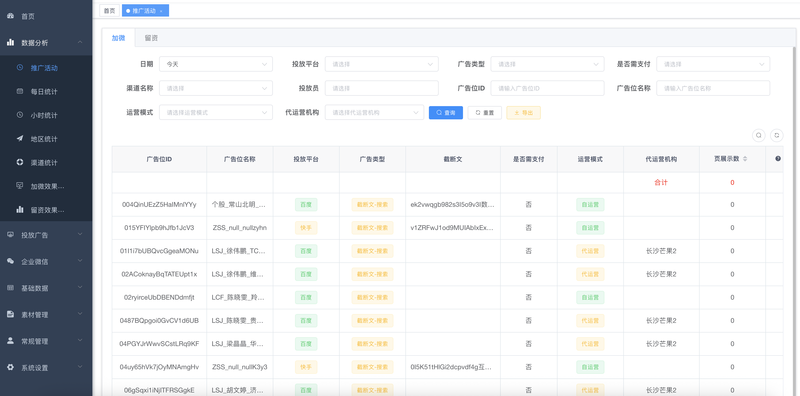Open the 是否需支付 dropdown
Screen dimensions: 800x396
click(713, 64)
